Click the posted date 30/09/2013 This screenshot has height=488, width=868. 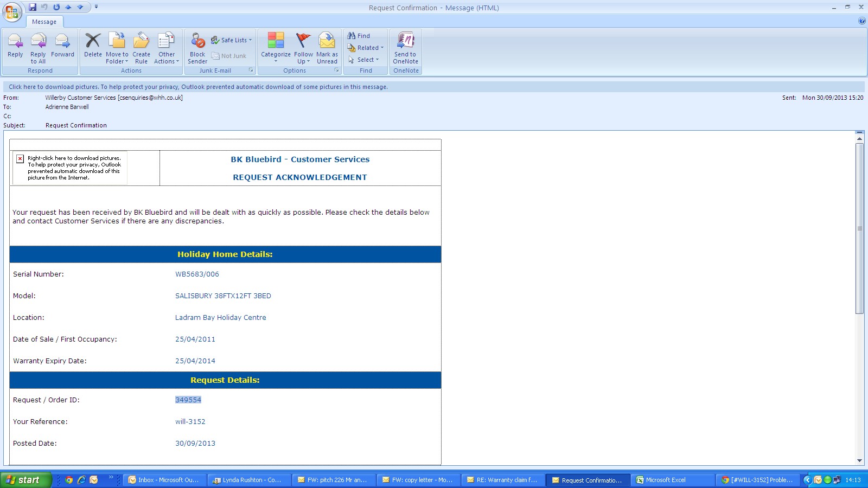pyautogui.click(x=195, y=443)
